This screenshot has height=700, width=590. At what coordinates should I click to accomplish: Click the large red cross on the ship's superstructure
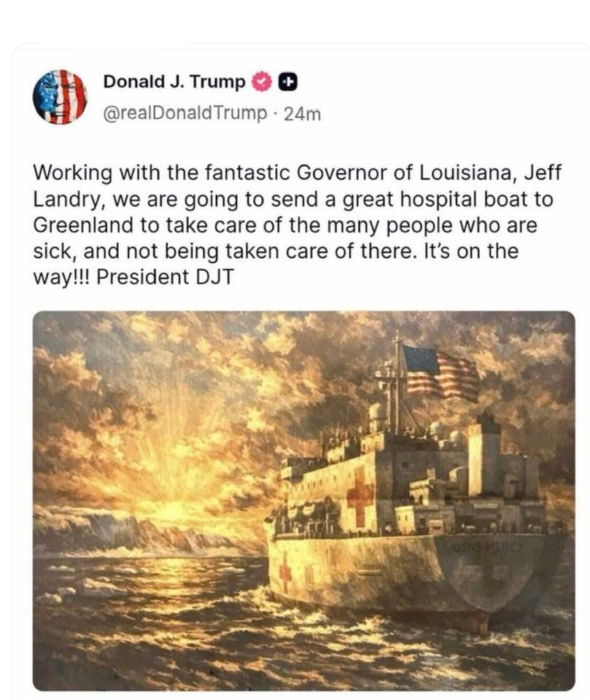(x=360, y=496)
